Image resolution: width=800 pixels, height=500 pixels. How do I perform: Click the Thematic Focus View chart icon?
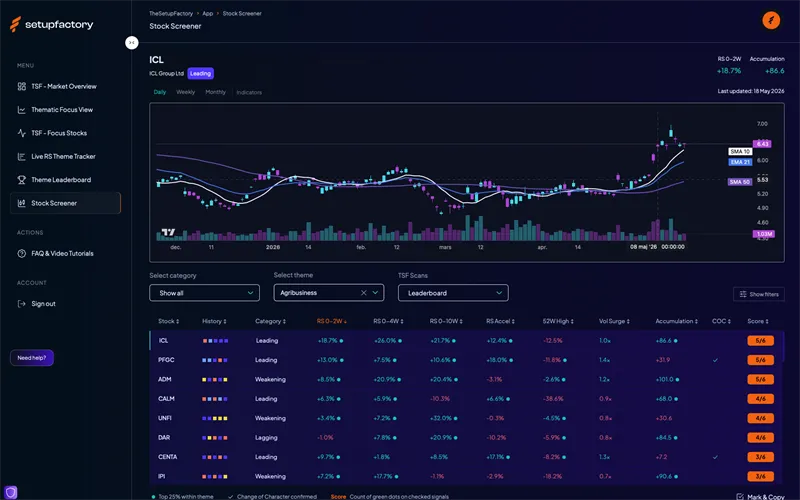coord(21,110)
